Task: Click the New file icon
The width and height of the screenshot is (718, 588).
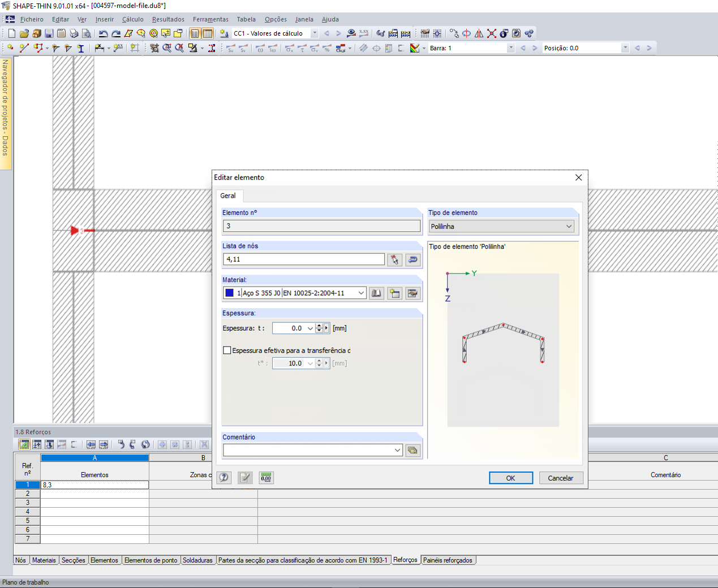Action: pos(11,33)
